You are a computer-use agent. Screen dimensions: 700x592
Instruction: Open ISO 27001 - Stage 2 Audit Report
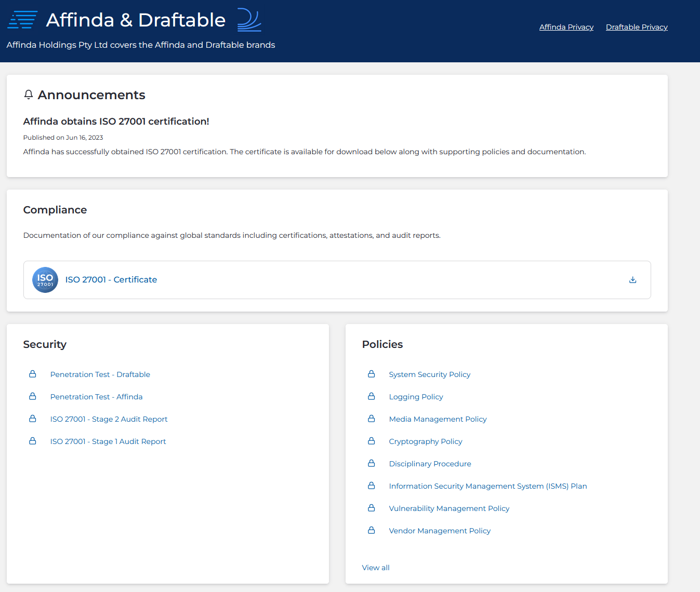(x=109, y=419)
